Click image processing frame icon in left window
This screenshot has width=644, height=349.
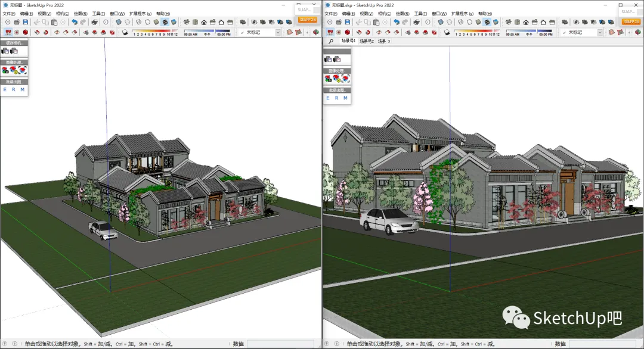22,70
